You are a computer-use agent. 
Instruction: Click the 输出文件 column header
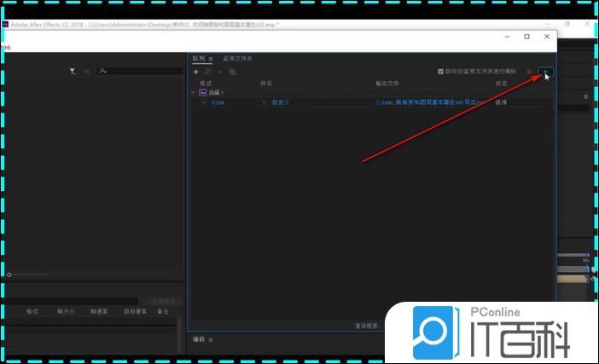click(387, 84)
